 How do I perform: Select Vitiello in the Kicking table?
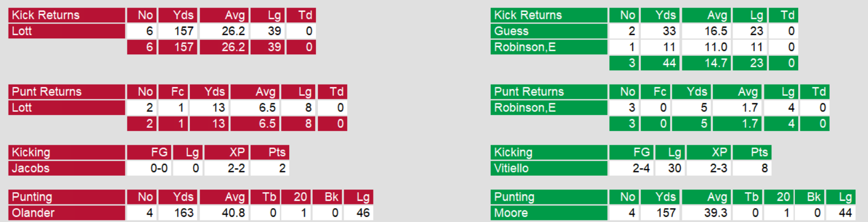point(549,168)
